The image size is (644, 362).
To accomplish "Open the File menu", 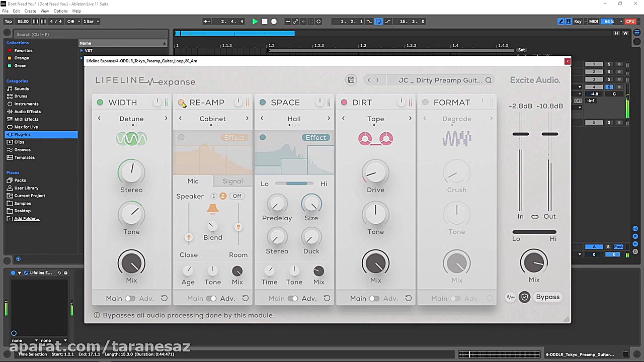I will tap(5, 11).
